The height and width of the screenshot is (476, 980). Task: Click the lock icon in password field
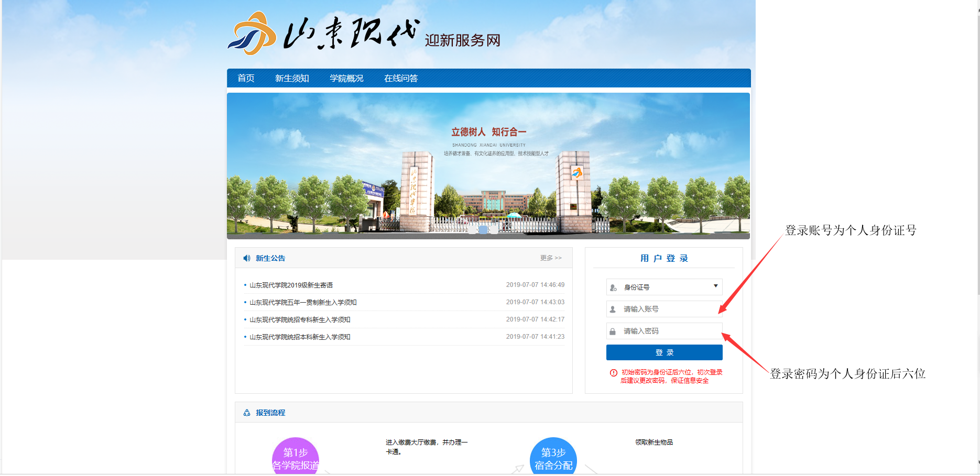tap(613, 331)
